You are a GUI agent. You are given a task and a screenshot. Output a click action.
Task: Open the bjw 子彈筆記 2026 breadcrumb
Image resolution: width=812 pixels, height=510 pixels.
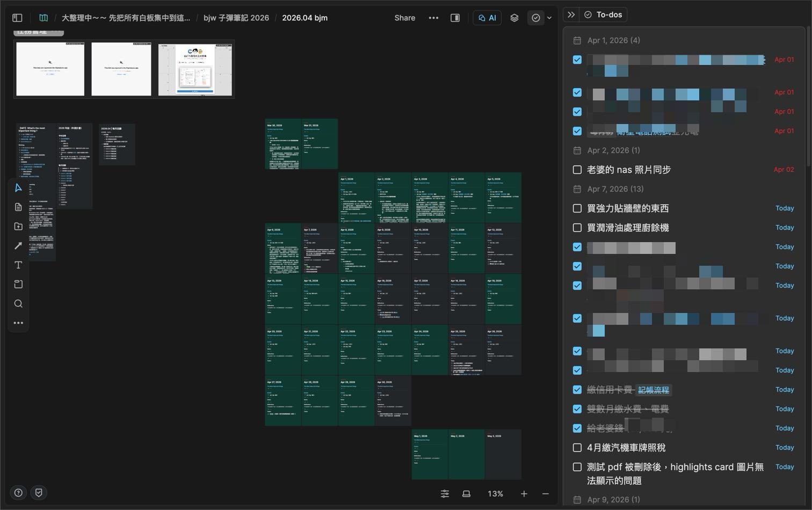pos(236,18)
